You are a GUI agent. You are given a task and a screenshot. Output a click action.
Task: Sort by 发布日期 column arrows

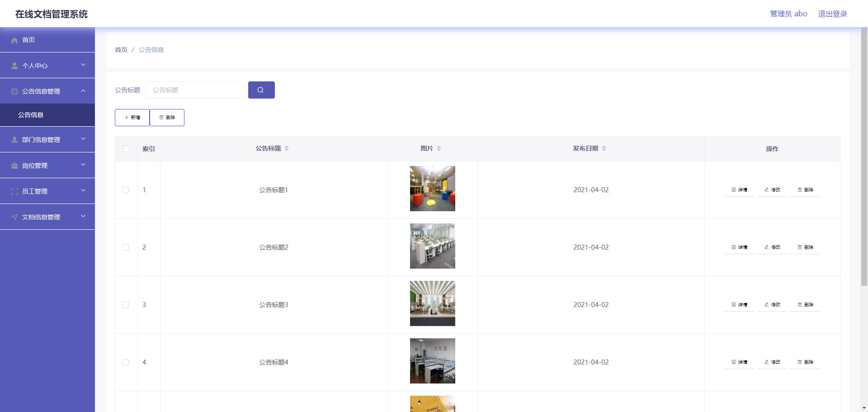[x=604, y=148]
